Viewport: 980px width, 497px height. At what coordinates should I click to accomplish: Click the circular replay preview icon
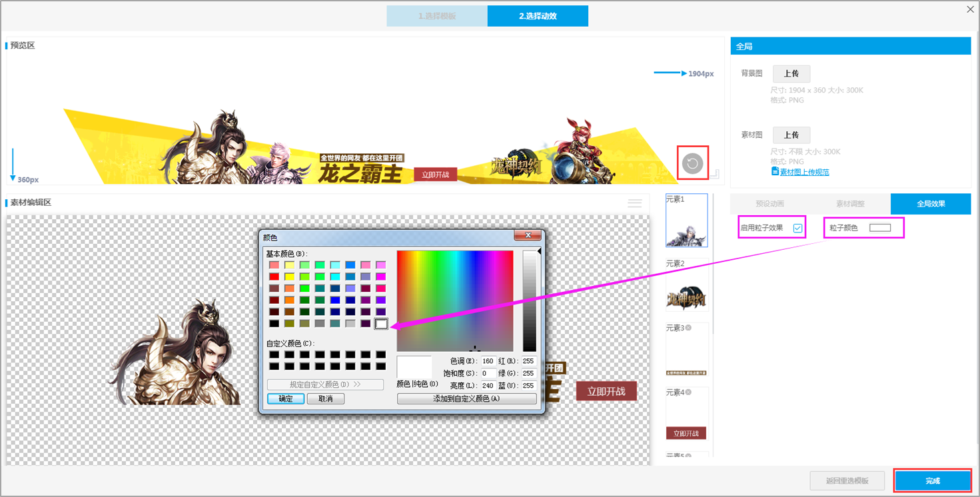click(x=693, y=163)
